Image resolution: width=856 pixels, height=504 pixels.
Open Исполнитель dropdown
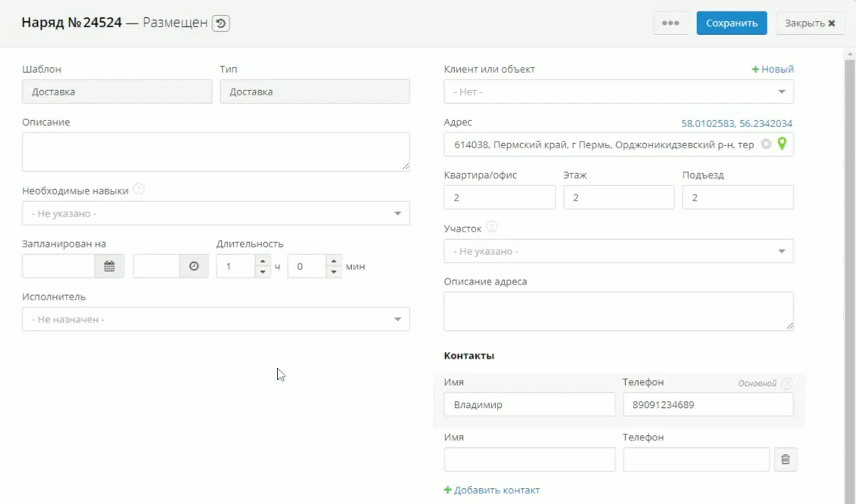(x=216, y=319)
